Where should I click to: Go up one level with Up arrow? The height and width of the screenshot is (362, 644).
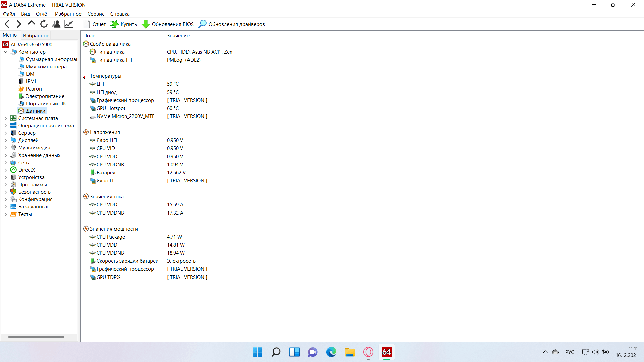click(x=32, y=24)
